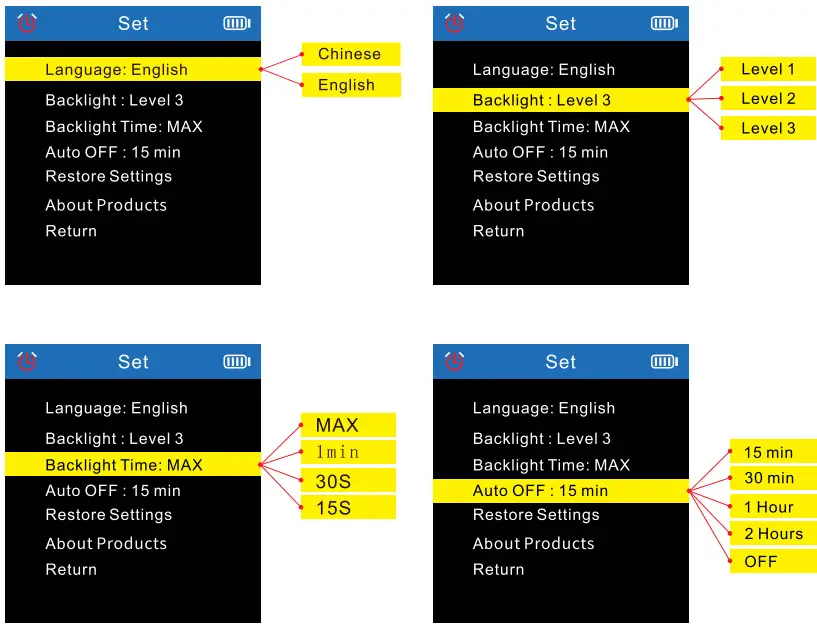Screen dimensions: 817x626
Task: Click the battery icon in Backlight Time-highlighted screen
Action: coord(236,361)
